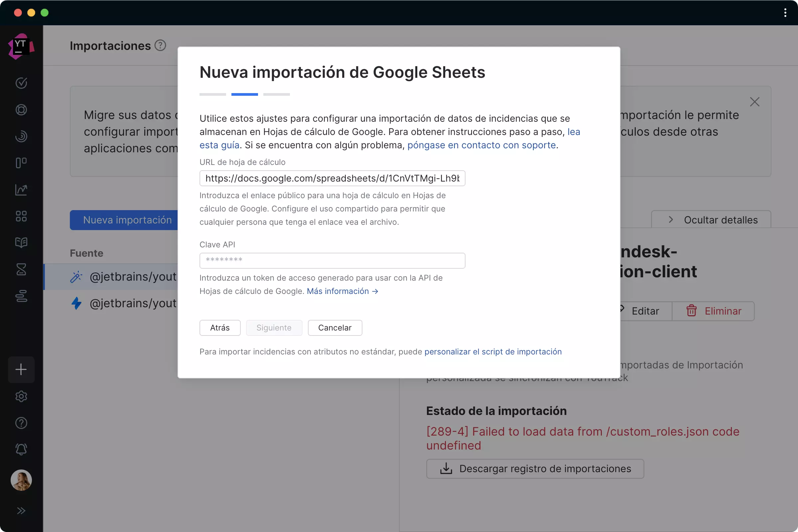This screenshot has height=532, width=798.
Task: Select the Agile Boards icon
Action: pyautogui.click(x=21, y=163)
